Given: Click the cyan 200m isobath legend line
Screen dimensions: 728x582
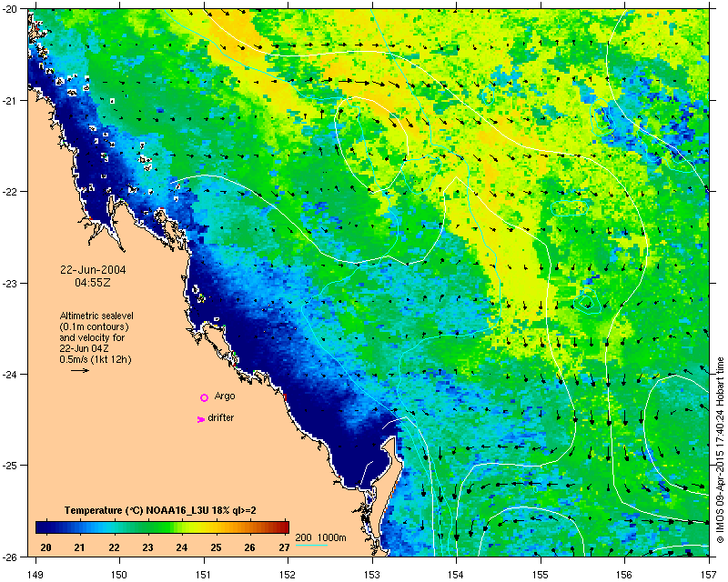Looking at the screenshot, I should pos(311,545).
